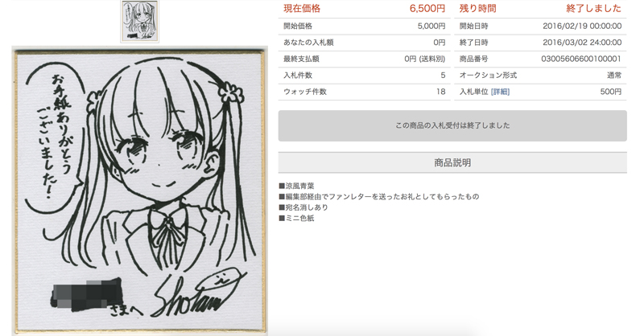Screen dimensions: 644x336
Task: Select the 商品説明 section header
Action: [x=452, y=162]
